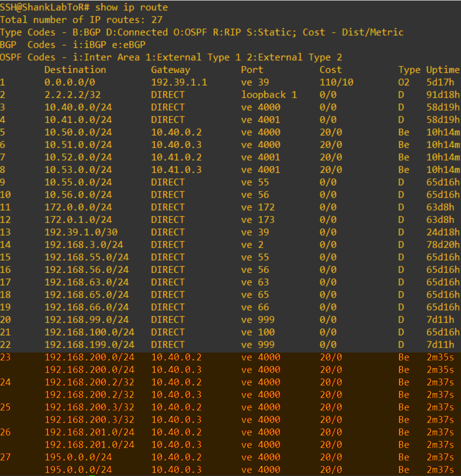The image size is (461, 476).
Task: Select destination 192.168.63.0/24
Action: point(87,282)
